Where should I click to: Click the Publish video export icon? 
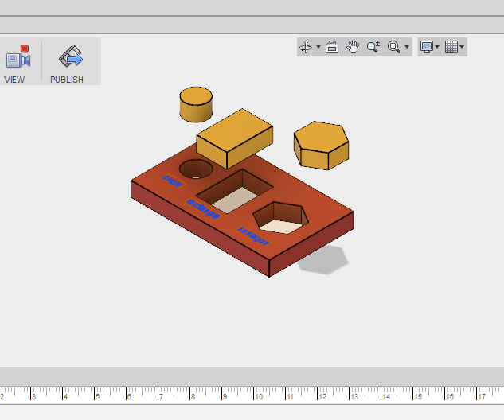click(x=70, y=57)
